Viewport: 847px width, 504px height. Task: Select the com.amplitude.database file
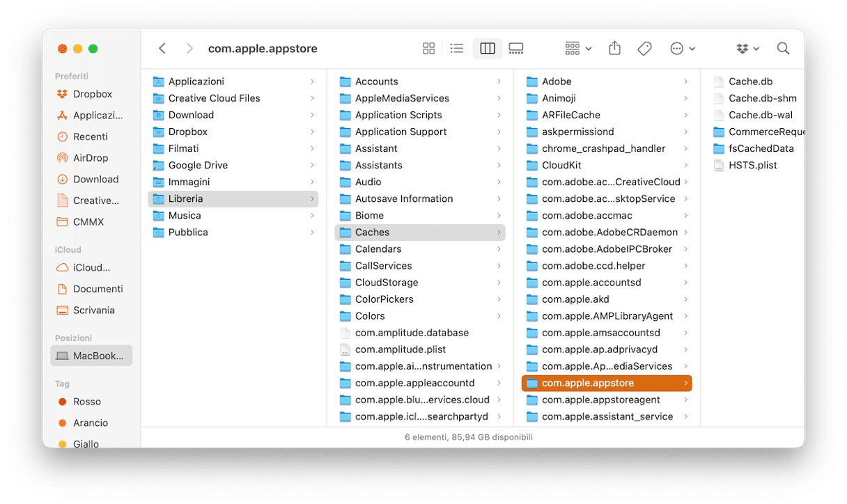[420, 333]
